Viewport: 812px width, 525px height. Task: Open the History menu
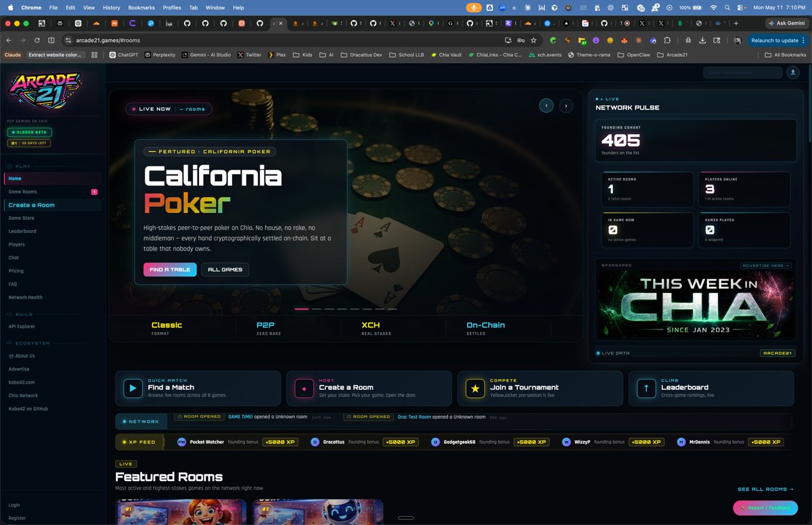pyautogui.click(x=111, y=7)
